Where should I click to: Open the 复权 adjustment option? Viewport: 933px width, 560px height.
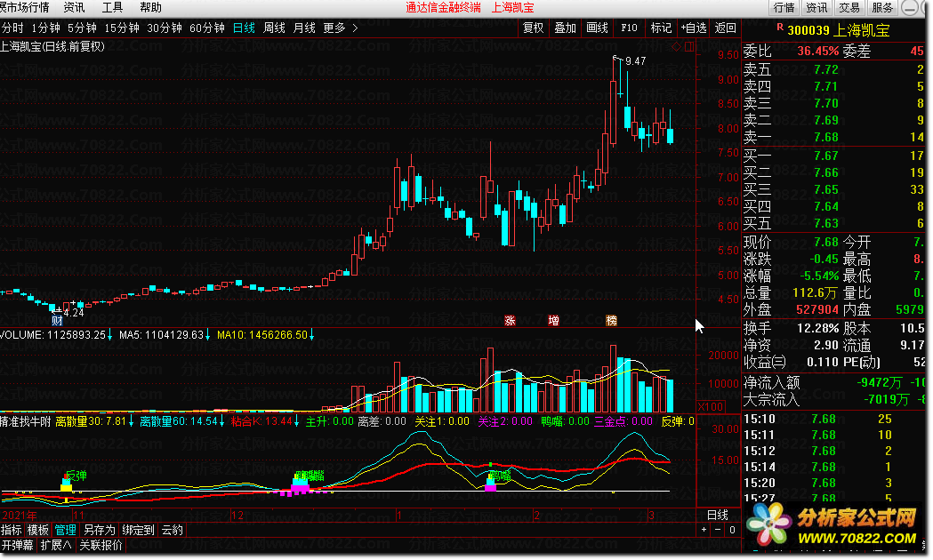click(x=533, y=28)
